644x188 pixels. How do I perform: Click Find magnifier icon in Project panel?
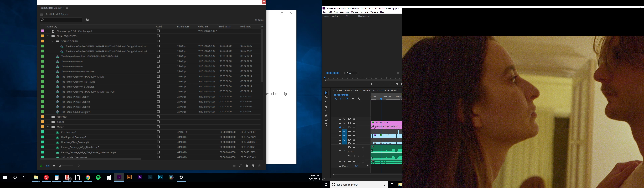240,166
